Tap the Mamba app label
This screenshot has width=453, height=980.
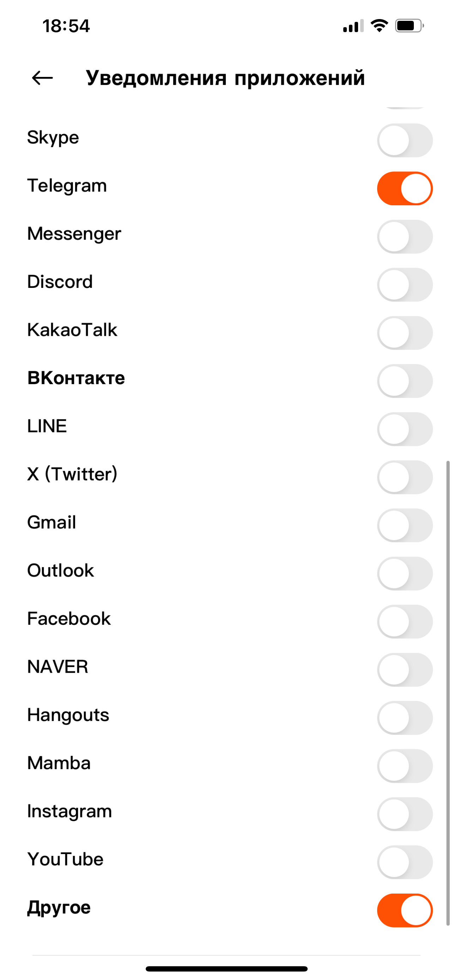point(59,763)
